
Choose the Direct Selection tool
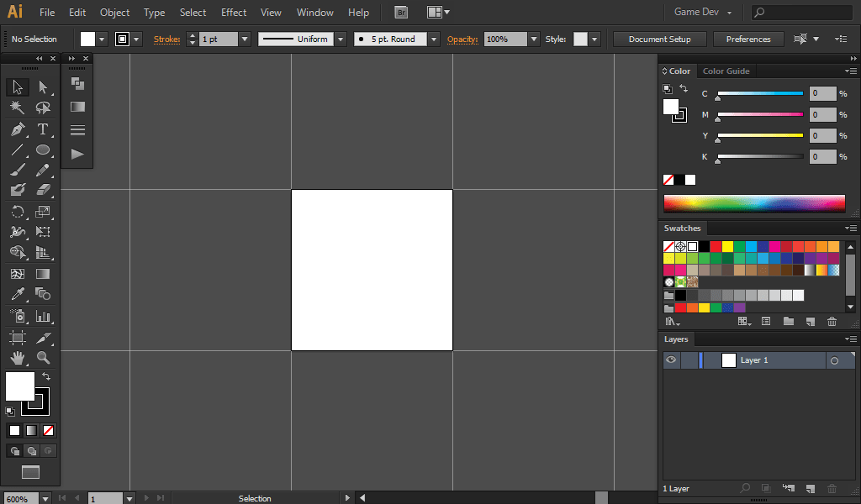[x=43, y=87]
